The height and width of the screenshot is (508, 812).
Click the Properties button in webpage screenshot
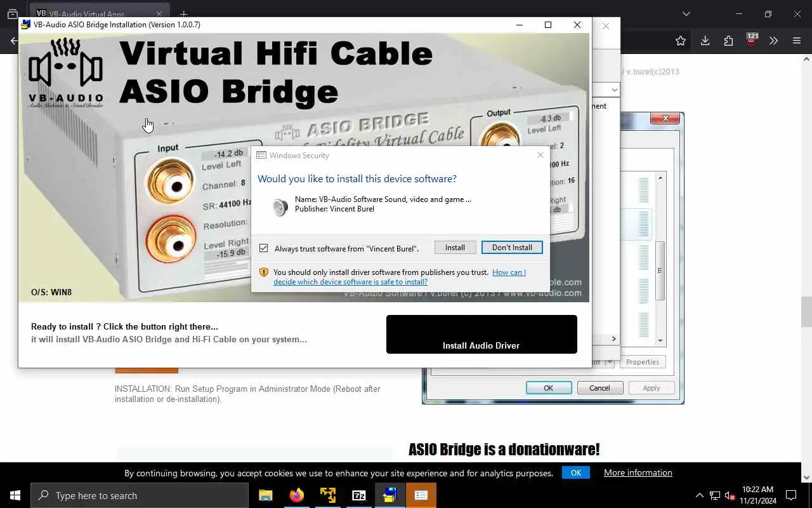point(642,362)
